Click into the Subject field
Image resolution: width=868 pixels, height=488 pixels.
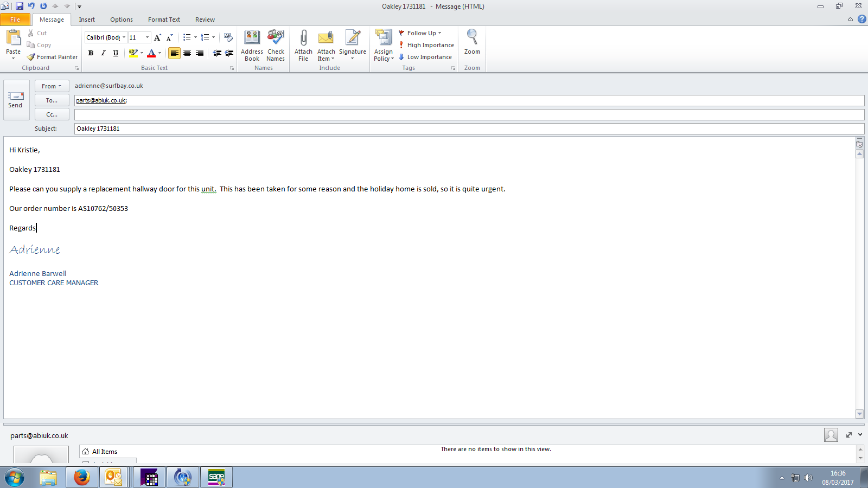click(x=469, y=129)
